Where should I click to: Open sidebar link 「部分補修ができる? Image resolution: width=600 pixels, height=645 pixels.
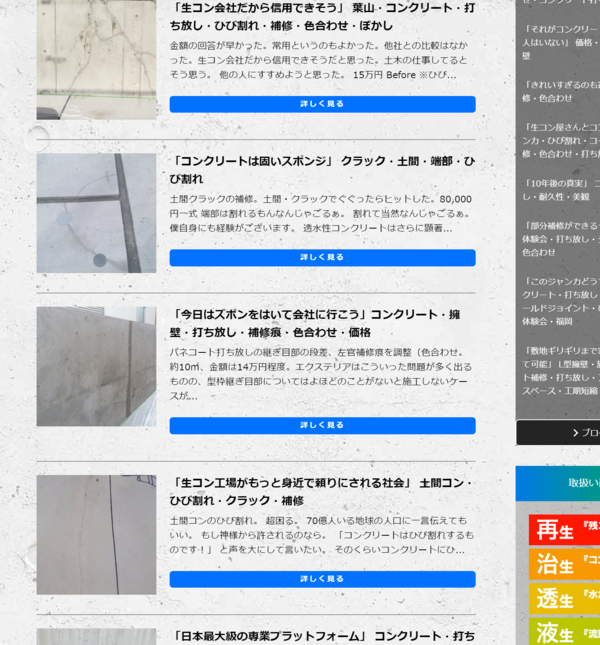click(x=561, y=239)
